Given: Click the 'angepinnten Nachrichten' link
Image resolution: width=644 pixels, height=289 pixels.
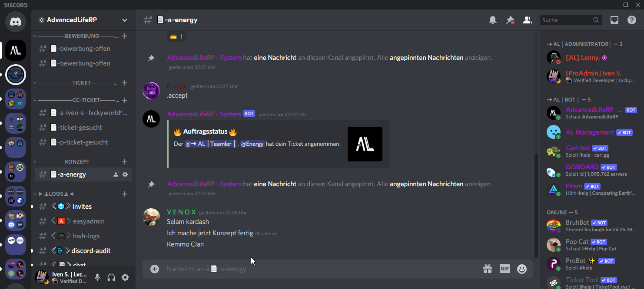Looking at the screenshot, I should [426, 58].
